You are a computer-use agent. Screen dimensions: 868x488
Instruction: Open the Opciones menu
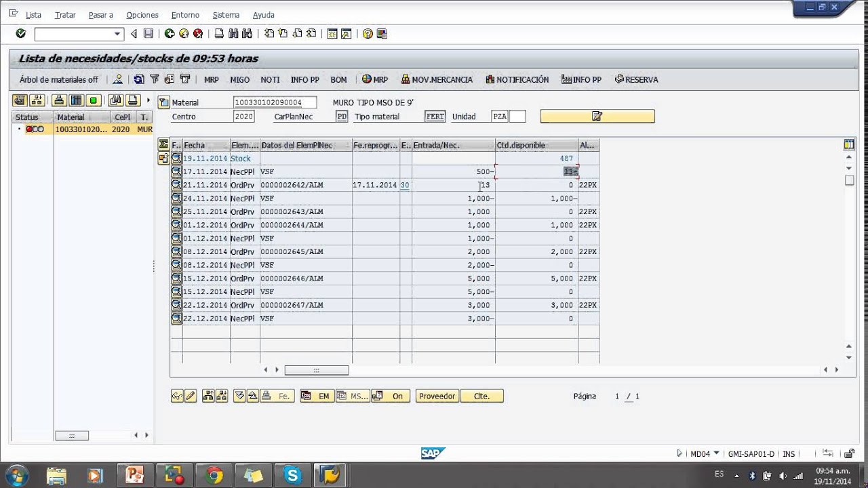coord(142,15)
